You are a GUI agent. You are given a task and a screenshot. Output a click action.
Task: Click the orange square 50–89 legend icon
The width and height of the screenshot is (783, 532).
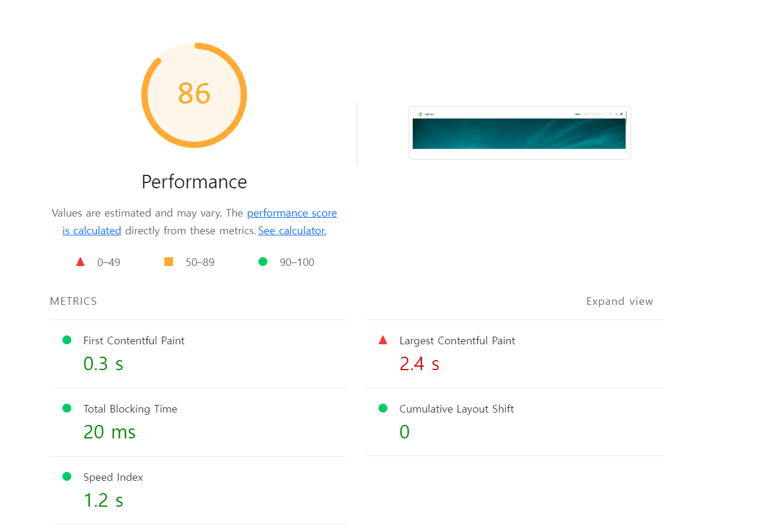pyautogui.click(x=168, y=262)
